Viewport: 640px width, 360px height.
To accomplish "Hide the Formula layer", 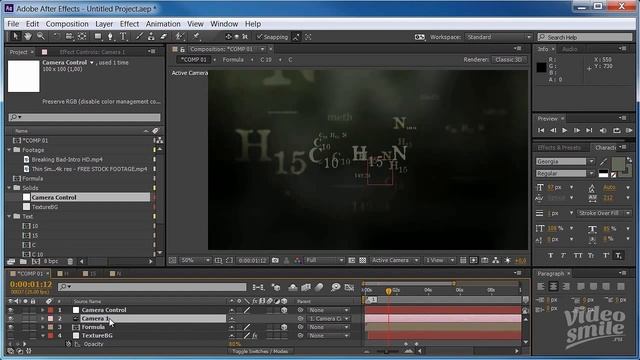I will 11,327.
